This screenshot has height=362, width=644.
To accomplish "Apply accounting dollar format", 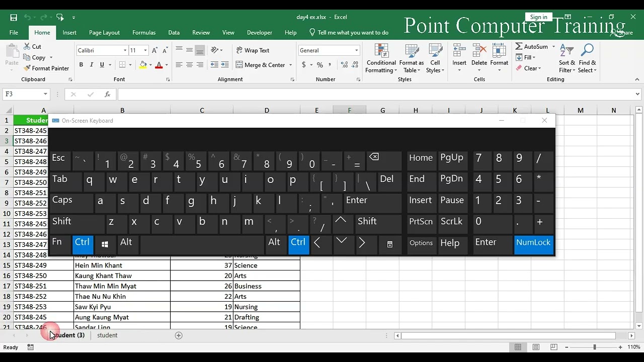I will click(x=303, y=65).
